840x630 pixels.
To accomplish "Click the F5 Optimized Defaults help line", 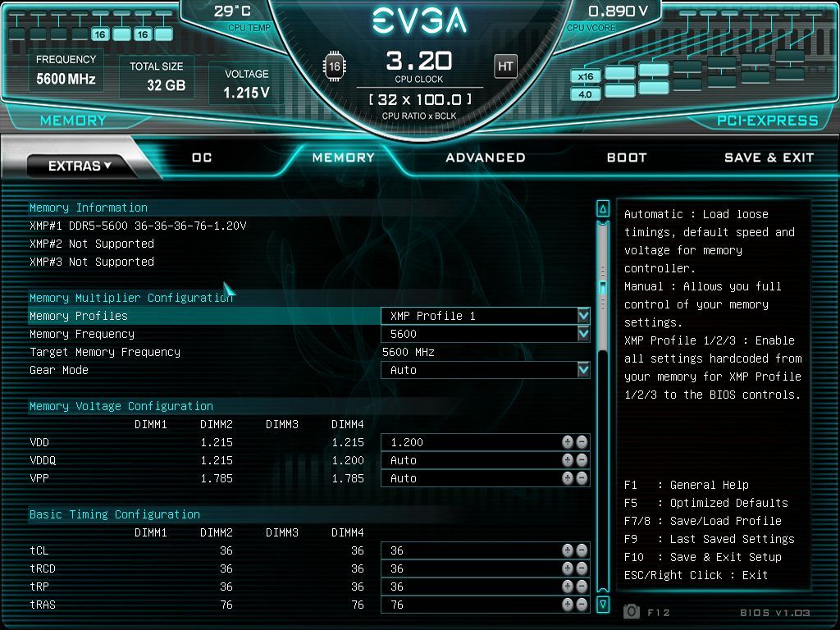I will [x=706, y=503].
